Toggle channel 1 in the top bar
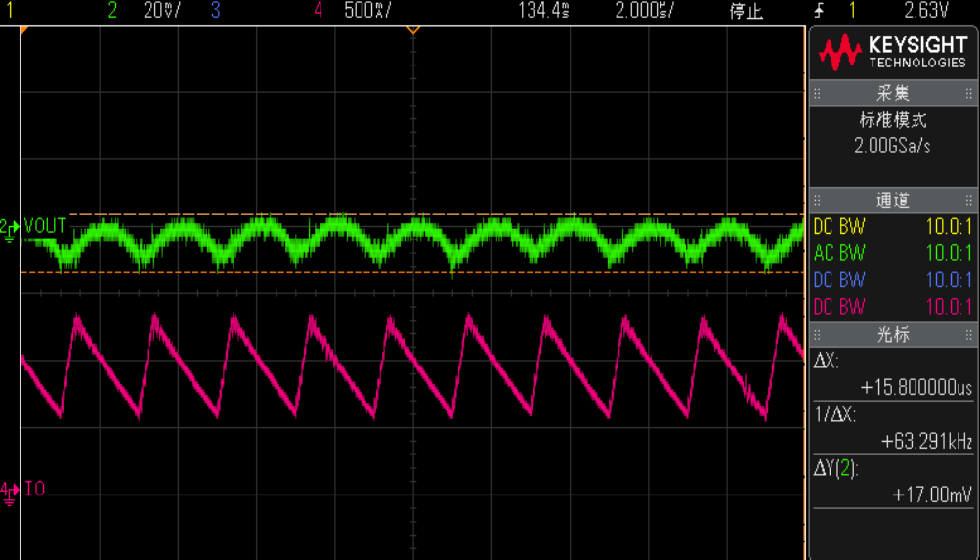This screenshot has width=980, height=560. tap(11, 11)
